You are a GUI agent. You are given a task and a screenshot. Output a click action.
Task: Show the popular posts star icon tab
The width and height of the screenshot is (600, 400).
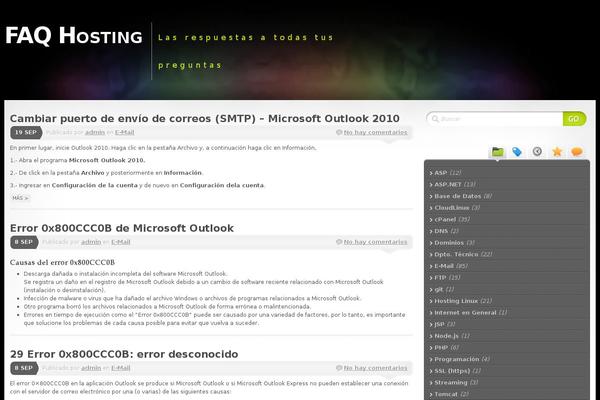(x=557, y=152)
